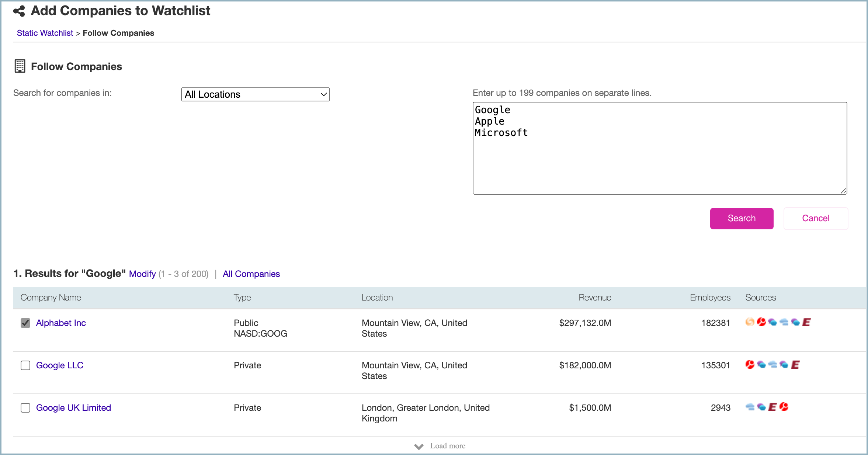Viewport: 868px width, 455px height.
Task: Click the orange source icon for Alphabet Inc
Action: click(750, 322)
